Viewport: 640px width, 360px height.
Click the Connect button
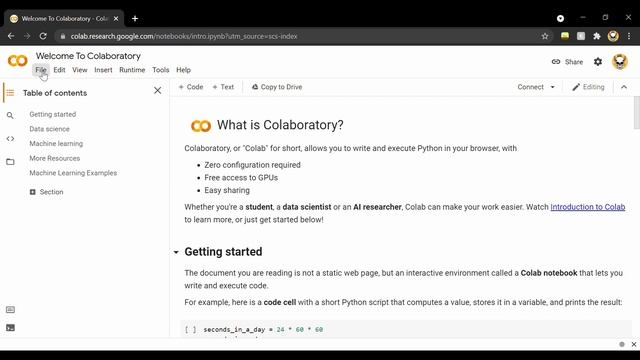(531, 87)
